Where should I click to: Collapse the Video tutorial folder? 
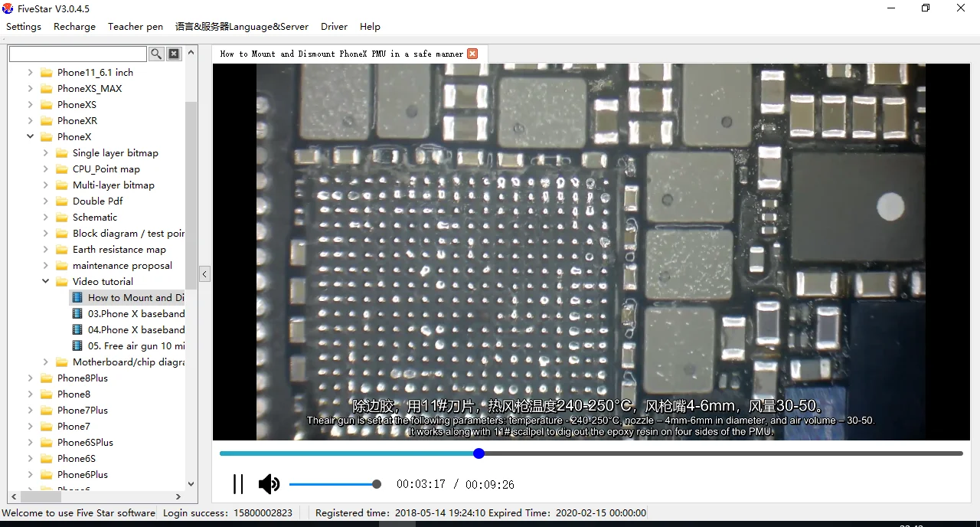[x=46, y=282]
